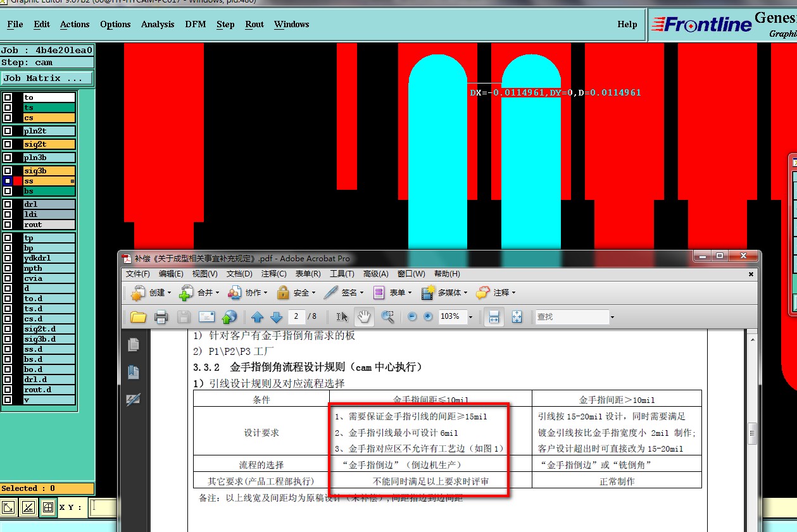Toggle the 'ts' layer checkbox
797x532 pixels.
click(x=7, y=108)
